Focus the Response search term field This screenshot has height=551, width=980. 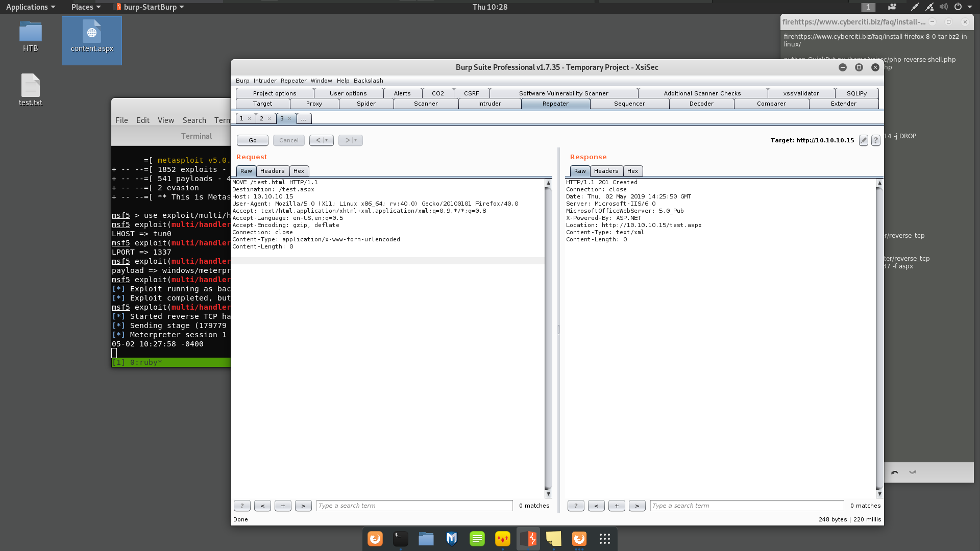[x=747, y=506]
